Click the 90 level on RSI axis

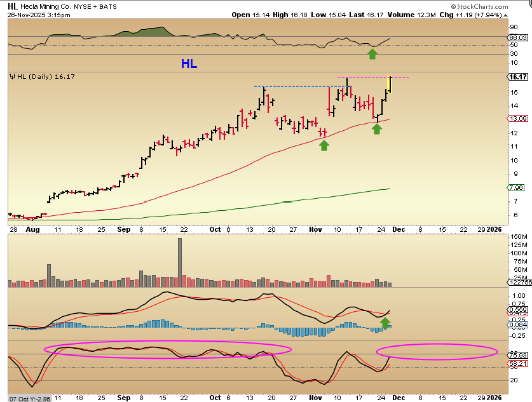pyautogui.click(x=514, y=27)
